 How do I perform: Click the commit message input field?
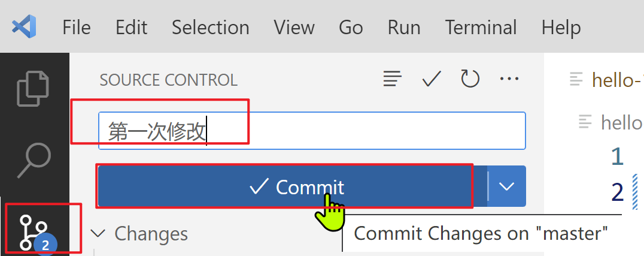(x=312, y=131)
